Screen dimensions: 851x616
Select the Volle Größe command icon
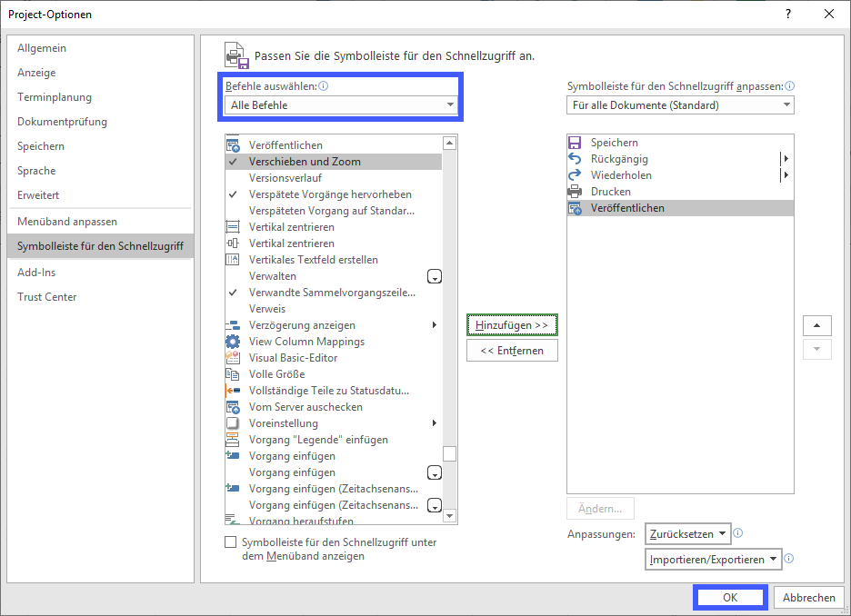(x=232, y=374)
